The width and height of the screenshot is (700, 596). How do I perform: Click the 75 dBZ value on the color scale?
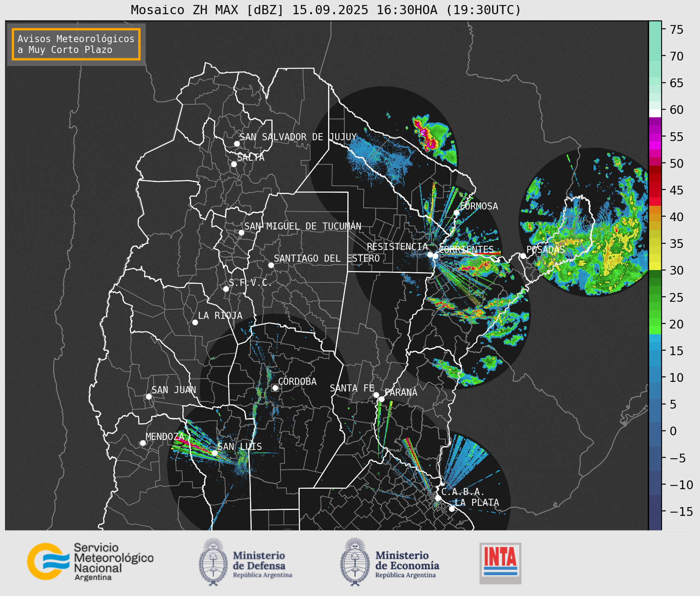click(677, 30)
